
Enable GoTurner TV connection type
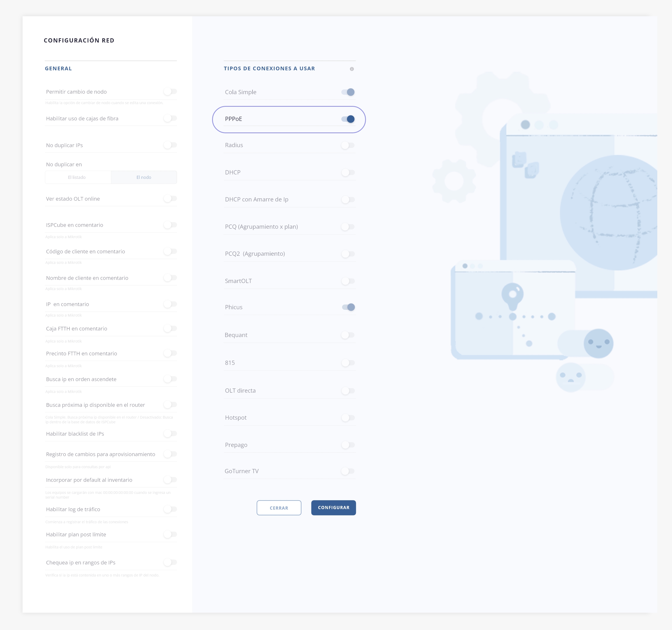coord(348,471)
